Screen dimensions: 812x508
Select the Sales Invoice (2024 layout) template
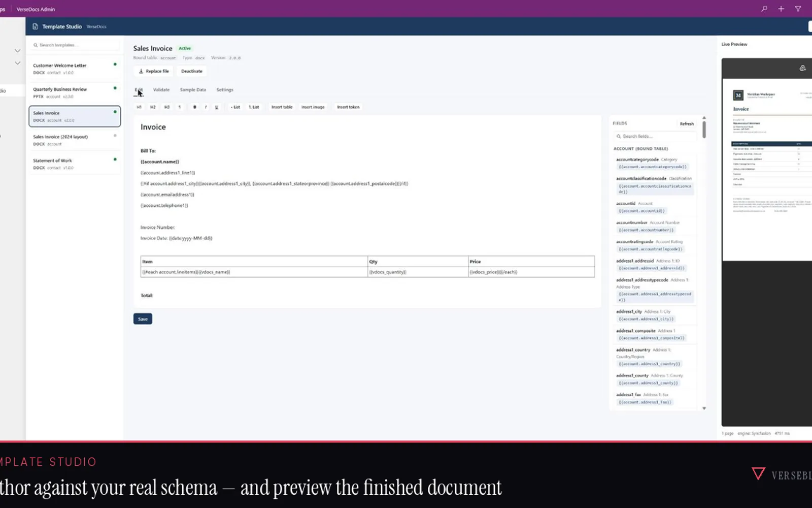(x=75, y=140)
